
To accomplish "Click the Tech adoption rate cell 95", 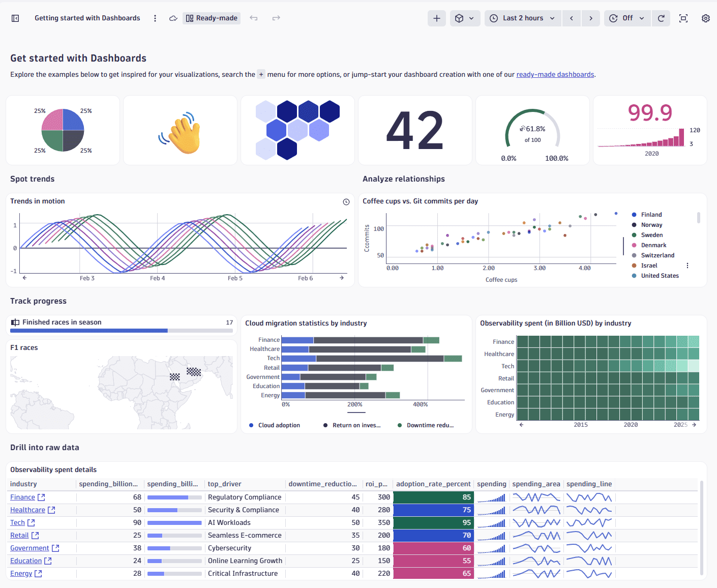I will (x=434, y=523).
